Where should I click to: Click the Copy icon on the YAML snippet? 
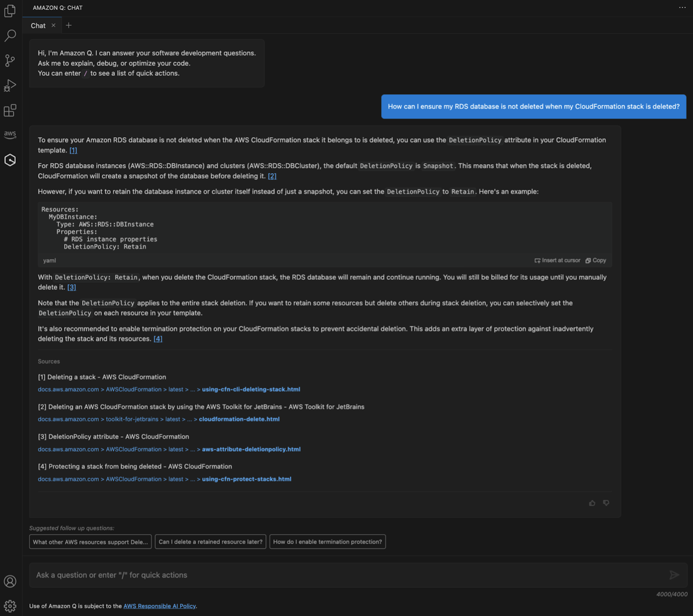coord(595,260)
